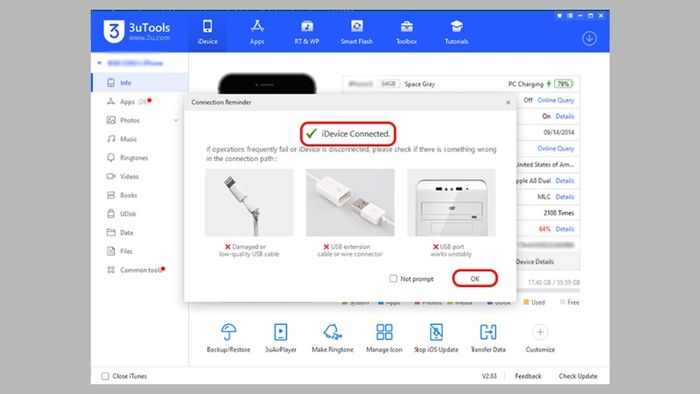Image resolution: width=700 pixels, height=394 pixels.
Task: Check the Not prompt checkbox
Action: (x=393, y=278)
